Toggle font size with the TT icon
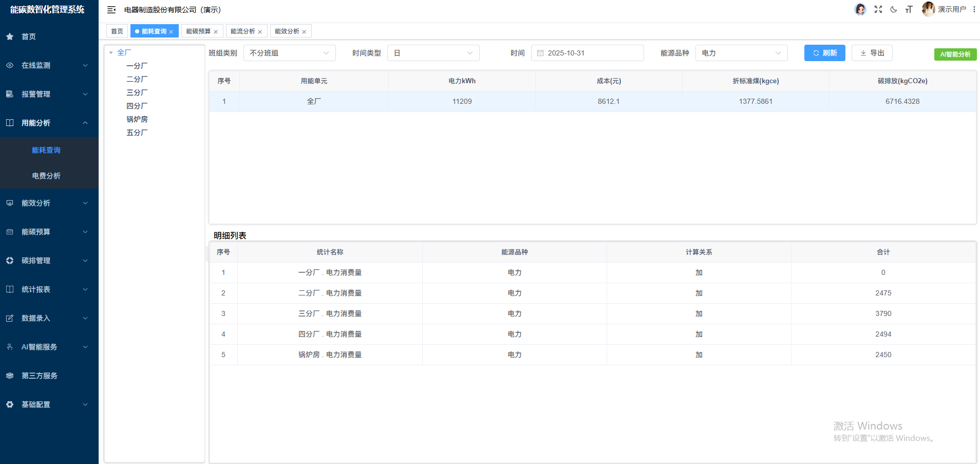The image size is (980, 464). click(x=909, y=9)
